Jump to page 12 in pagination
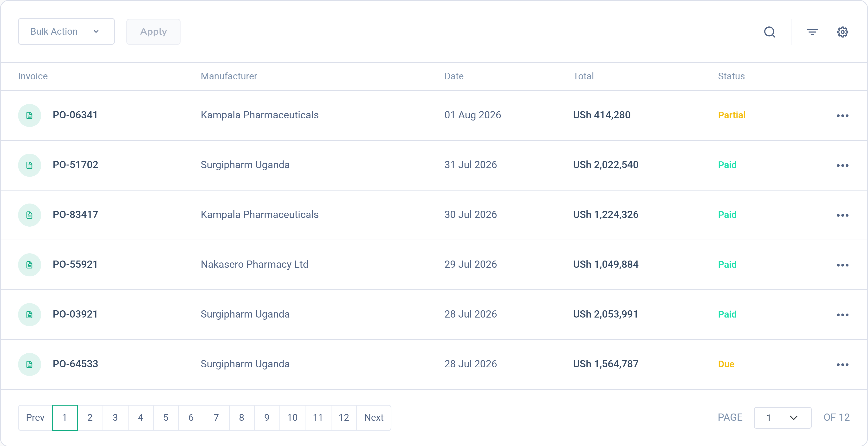This screenshot has width=868, height=446. [x=344, y=418]
